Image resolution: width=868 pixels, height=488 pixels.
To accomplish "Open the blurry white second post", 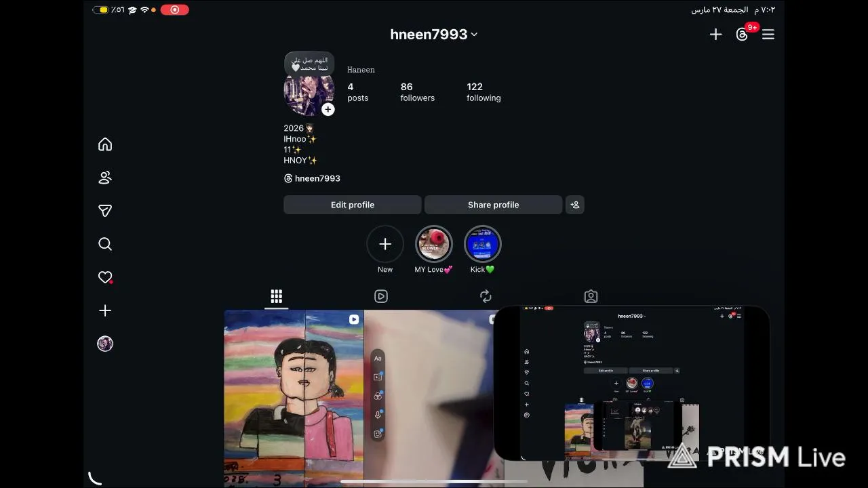I will (x=434, y=399).
